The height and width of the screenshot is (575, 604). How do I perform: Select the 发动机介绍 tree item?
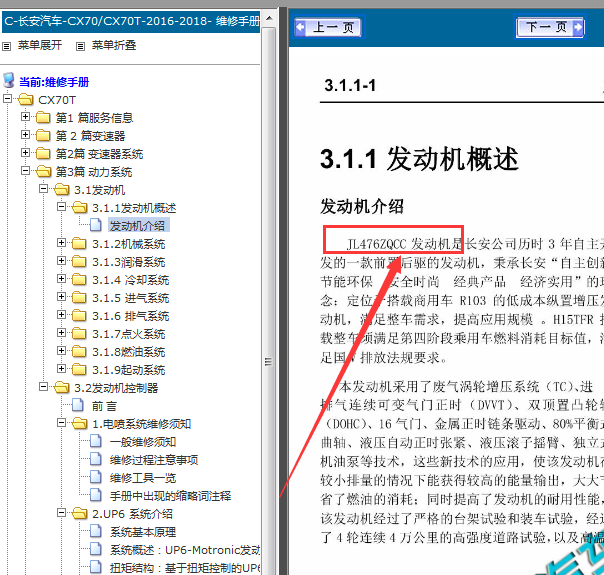138,226
